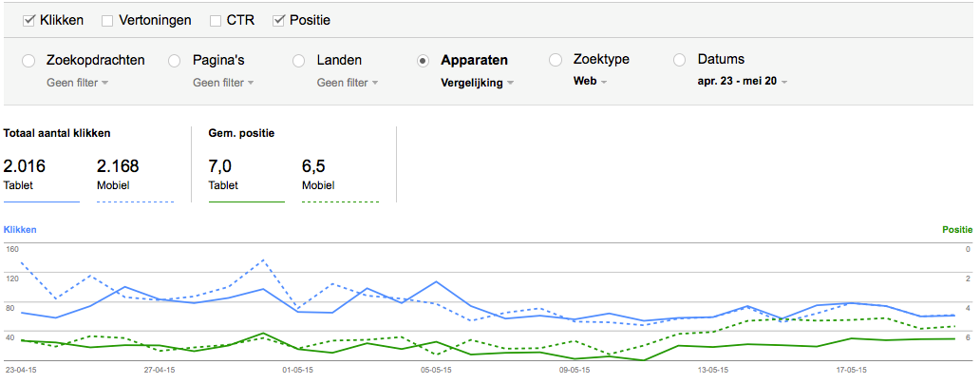Enable the Vertoningen checkbox

pyautogui.click(x=107, y=21)
